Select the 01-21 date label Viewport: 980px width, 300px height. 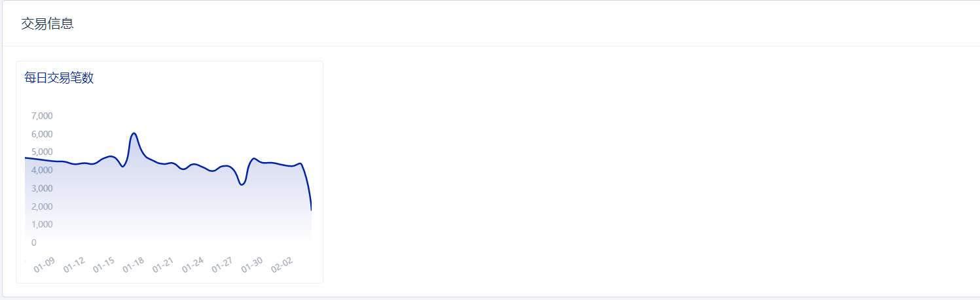click(162, 265)
